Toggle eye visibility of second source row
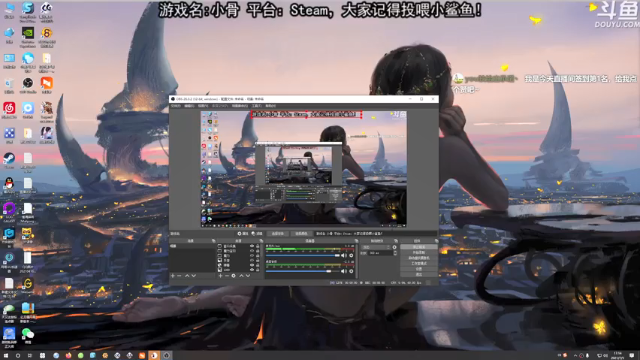 [252, 251]
